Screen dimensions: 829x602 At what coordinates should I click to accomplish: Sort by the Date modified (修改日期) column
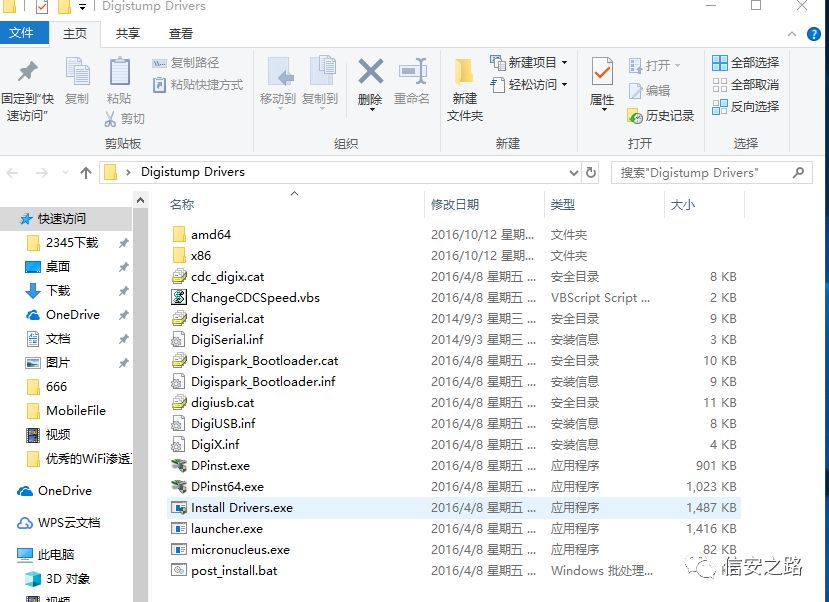click(455, 205)
